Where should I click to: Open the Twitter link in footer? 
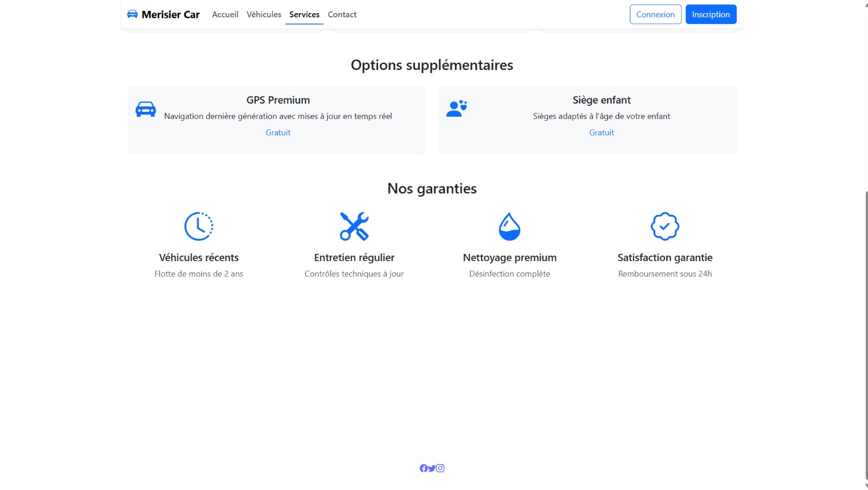(432, 468)
